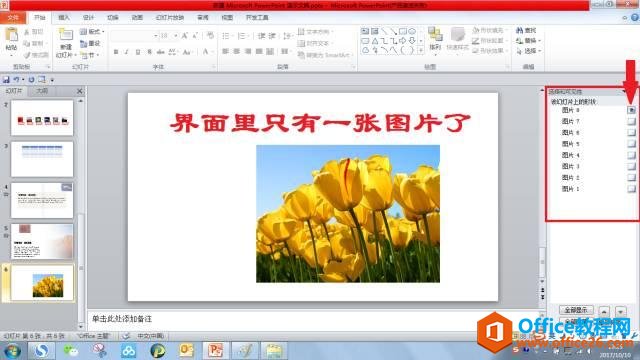Viewport: 640px width, 360px height.
Task: Align text right in paragraph group
Action: pos(248,51)
